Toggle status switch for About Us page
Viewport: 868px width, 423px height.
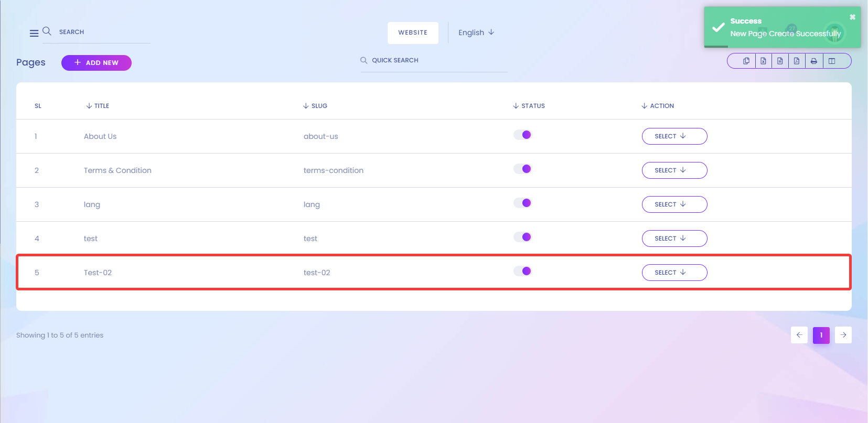click(x=522, y=135)
